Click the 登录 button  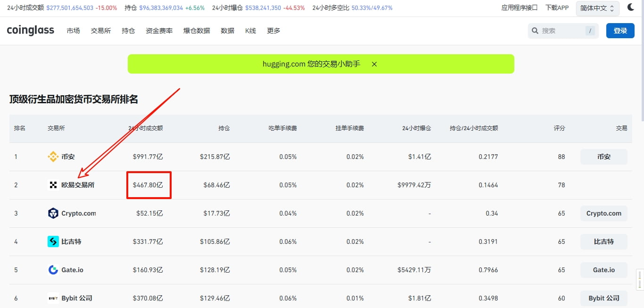[620, 30]
